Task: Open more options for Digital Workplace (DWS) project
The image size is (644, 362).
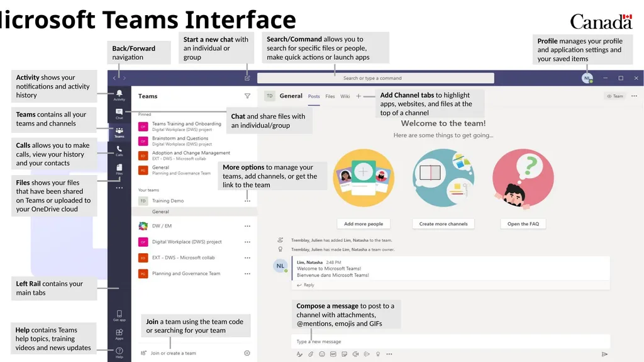Action: tap(247, 242)
